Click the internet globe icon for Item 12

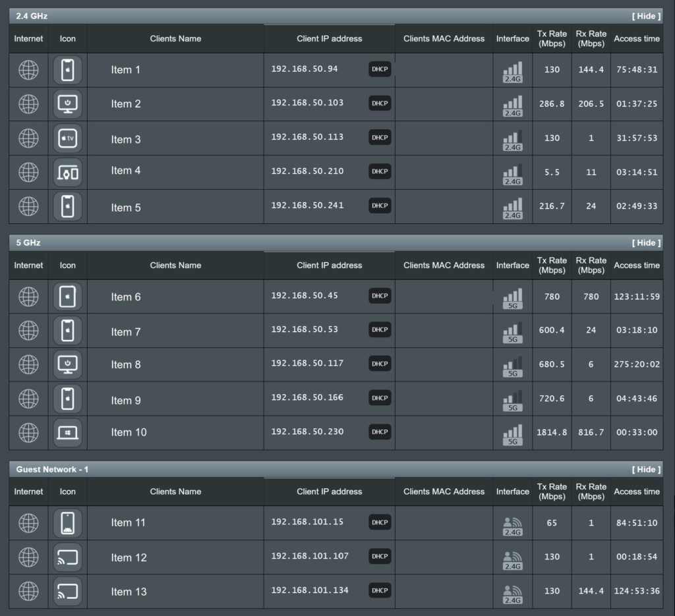click(28, 557)
